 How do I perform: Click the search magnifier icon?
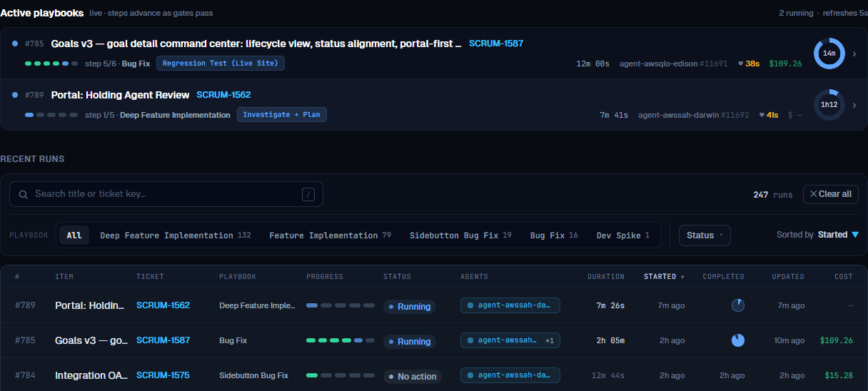(x=24, y=194)
